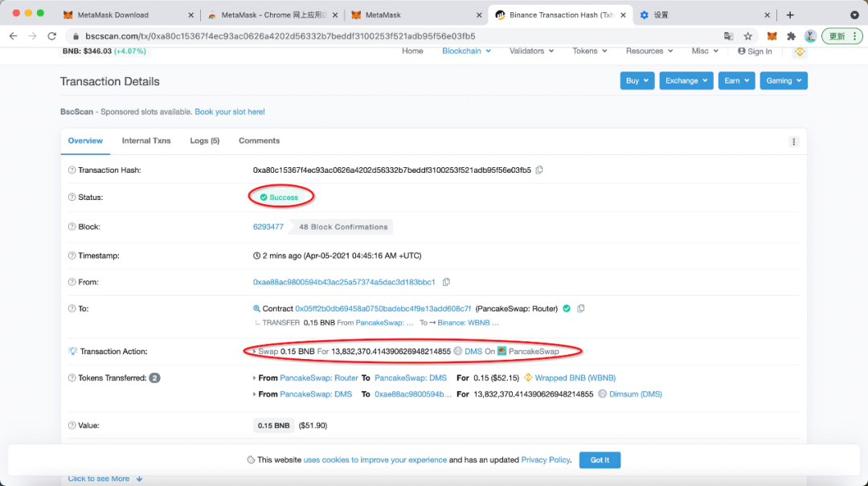Click the Sign In link
This screenshot has height=486, width=868.
[x=755, y=51]
